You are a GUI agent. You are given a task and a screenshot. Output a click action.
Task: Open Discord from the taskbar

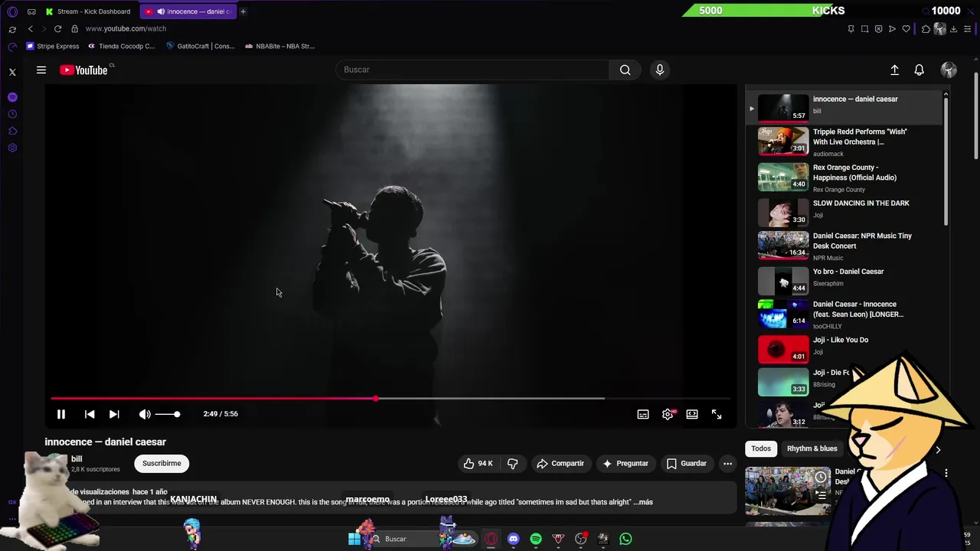(513, 539)
